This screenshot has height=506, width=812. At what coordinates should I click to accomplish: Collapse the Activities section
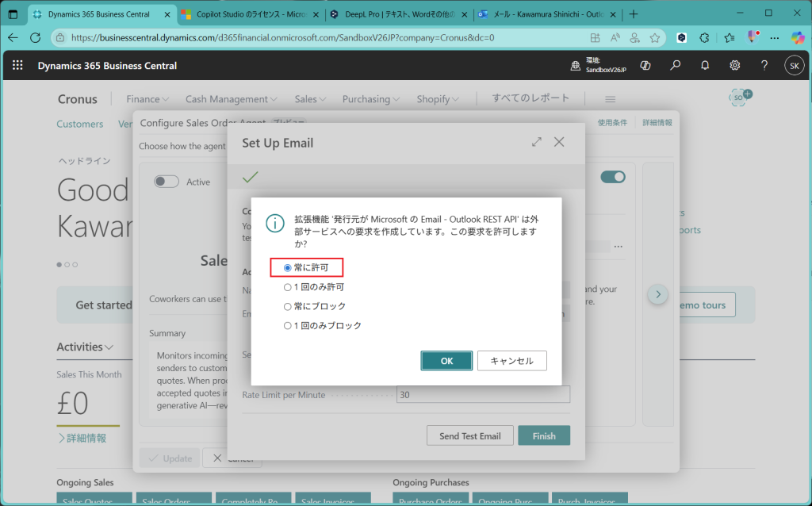tap(85, 347)
